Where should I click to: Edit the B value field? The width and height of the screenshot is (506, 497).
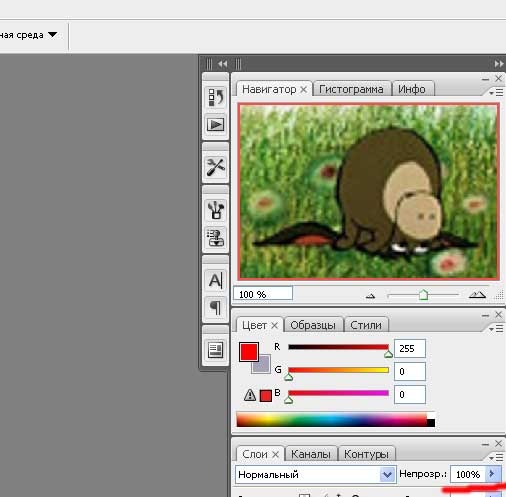click(x=410, y=394)
